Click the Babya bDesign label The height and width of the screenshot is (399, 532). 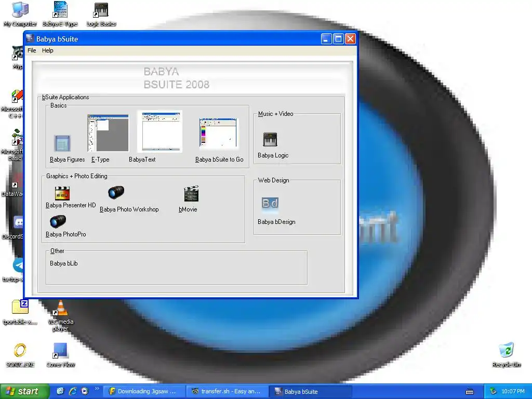(x=276, y=222)
